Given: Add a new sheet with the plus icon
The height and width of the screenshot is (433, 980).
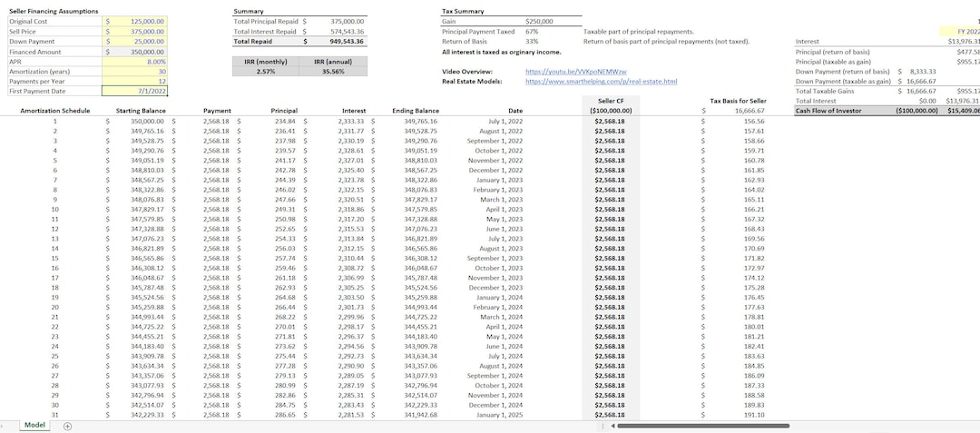Looking at the screenshot, I should point(67,426).
